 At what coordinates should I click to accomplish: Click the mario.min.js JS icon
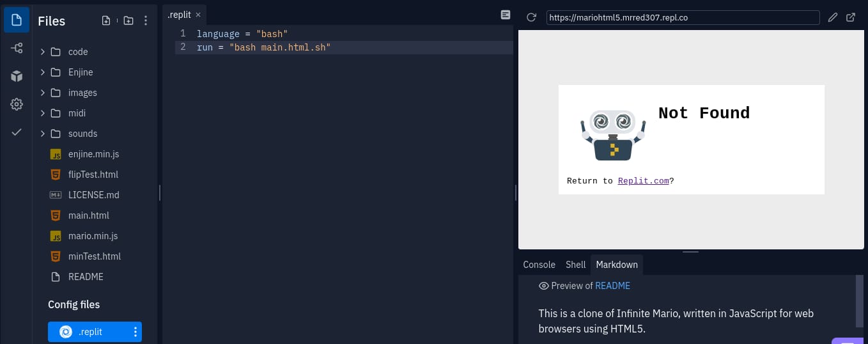tap(56, 236)
